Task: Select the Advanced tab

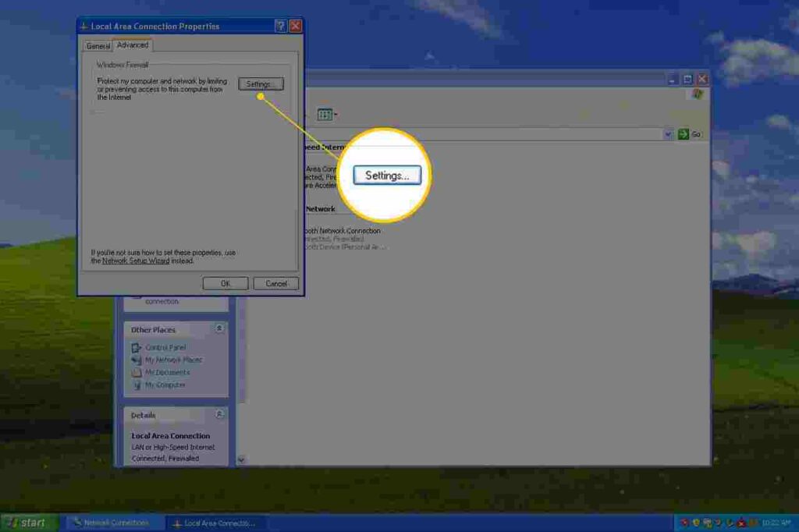Action: (132, 44)
